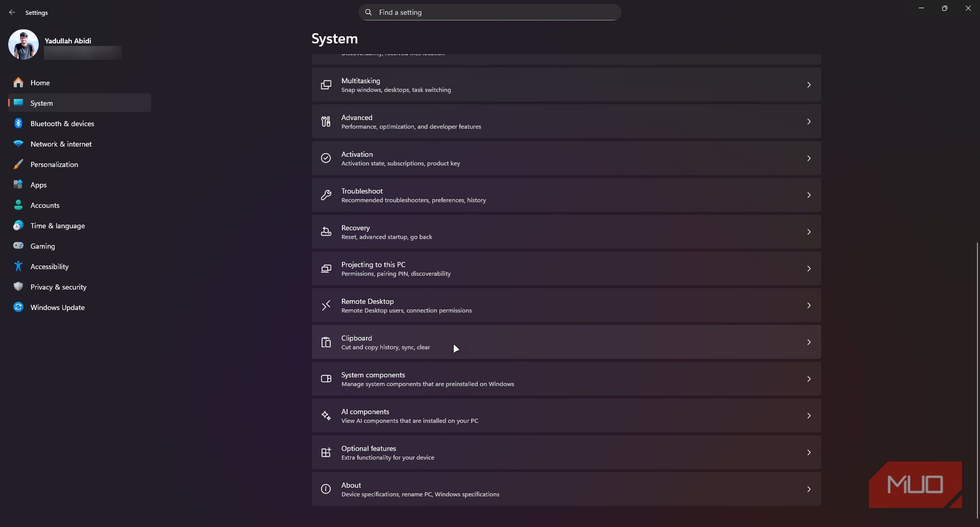Click the back arrow in Settings

(12, 12)
